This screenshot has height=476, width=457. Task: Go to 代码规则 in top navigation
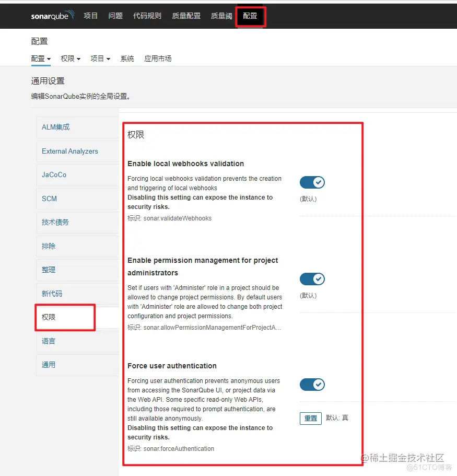coord(147,16)
